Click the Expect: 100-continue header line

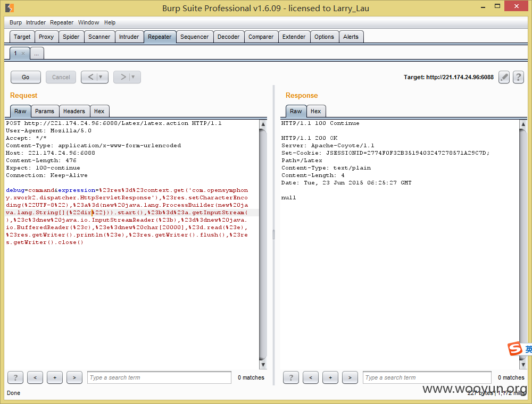pos(43,168)
